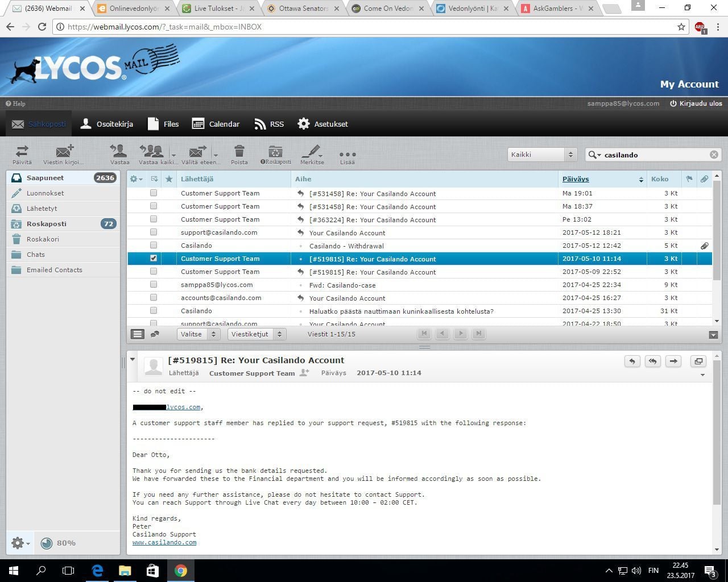This screenshot has width=728, height=582.
Task: Check the box for the [#363224] message
Action: pos(154,219)
